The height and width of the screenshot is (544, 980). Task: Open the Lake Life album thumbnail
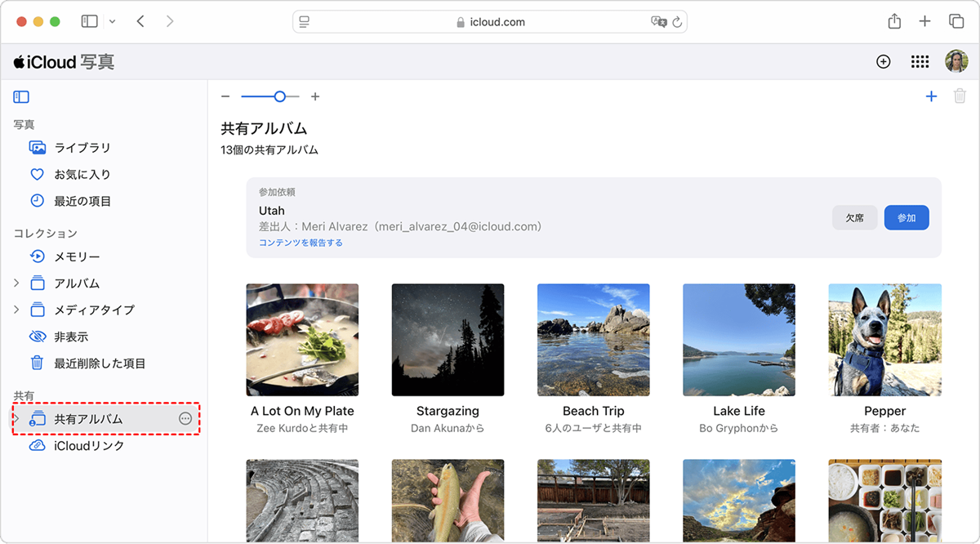(739, 340)
